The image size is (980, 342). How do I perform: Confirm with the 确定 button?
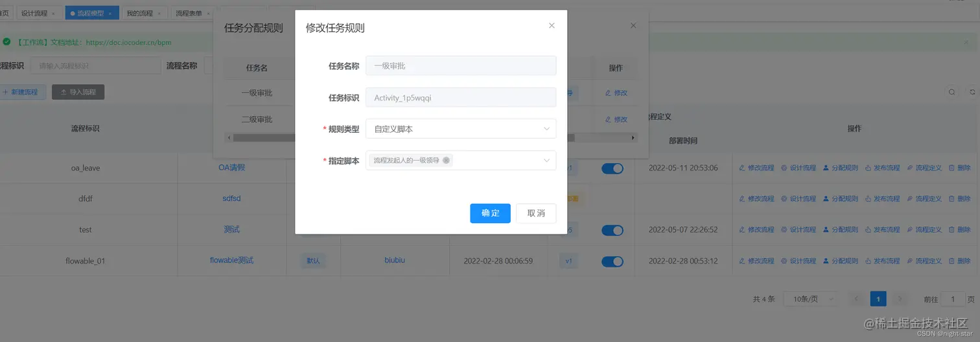click(x=490, y=213)
